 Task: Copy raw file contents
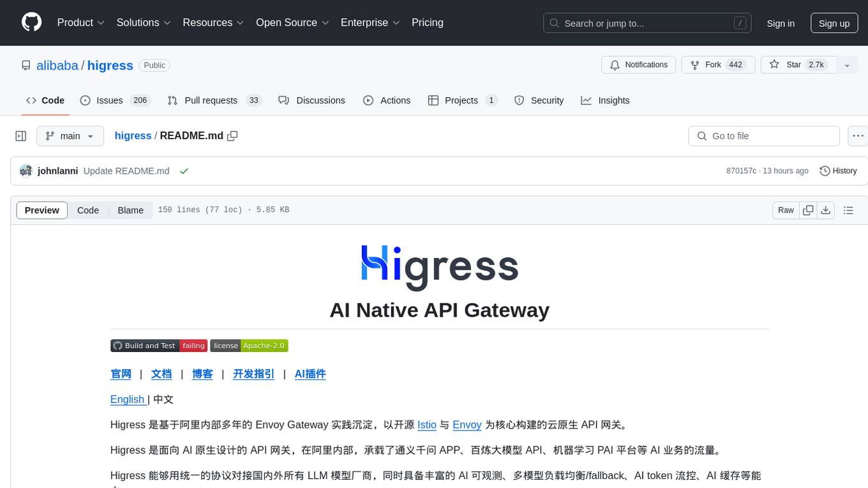coord(808,210)
